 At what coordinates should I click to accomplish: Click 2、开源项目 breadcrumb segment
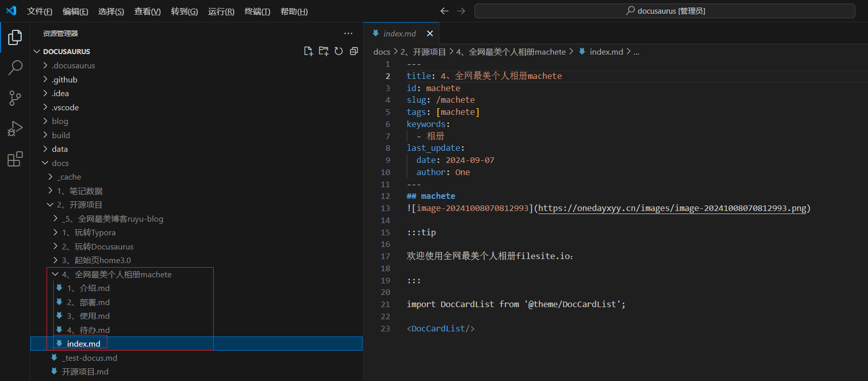[423, 52]
